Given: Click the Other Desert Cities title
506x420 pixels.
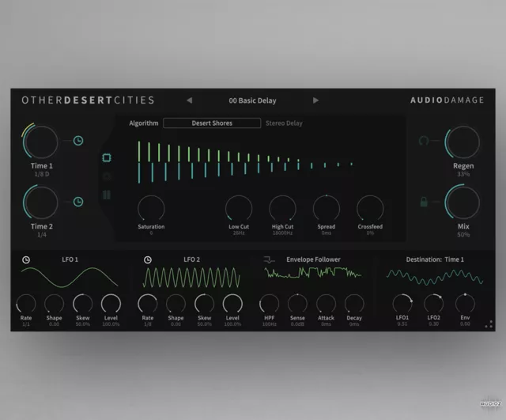Looking at the screenshot, I should tap(88, 100).
